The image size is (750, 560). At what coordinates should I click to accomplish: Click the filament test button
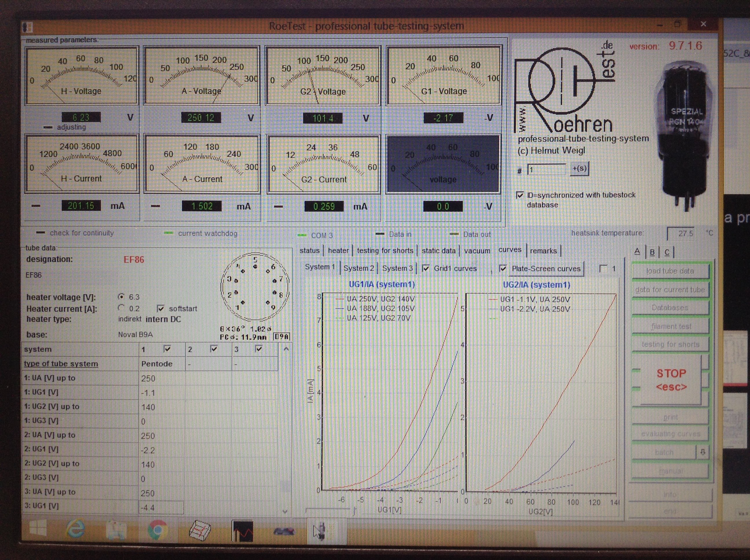[670, 326]
